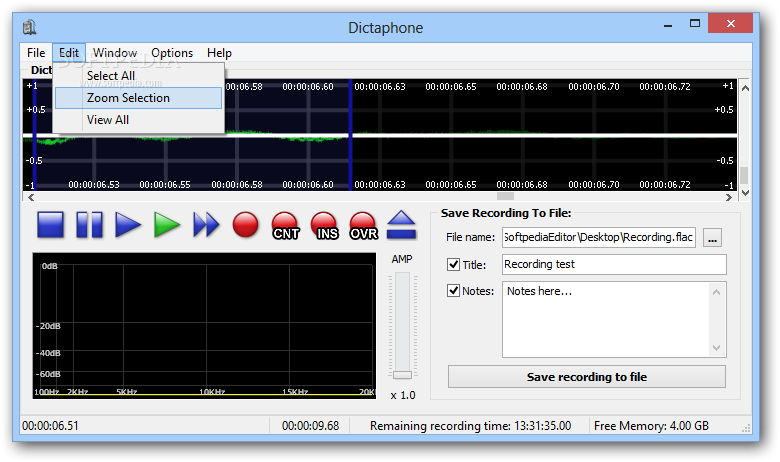Click the browse (...) button next to File name
The image size is (780, 462).
pyautogui.click(x=712, y=238)
